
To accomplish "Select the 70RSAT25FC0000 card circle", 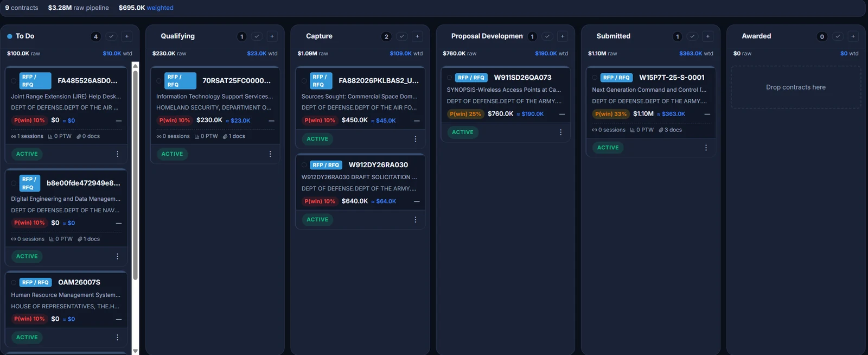I will [x=159, y=81].
